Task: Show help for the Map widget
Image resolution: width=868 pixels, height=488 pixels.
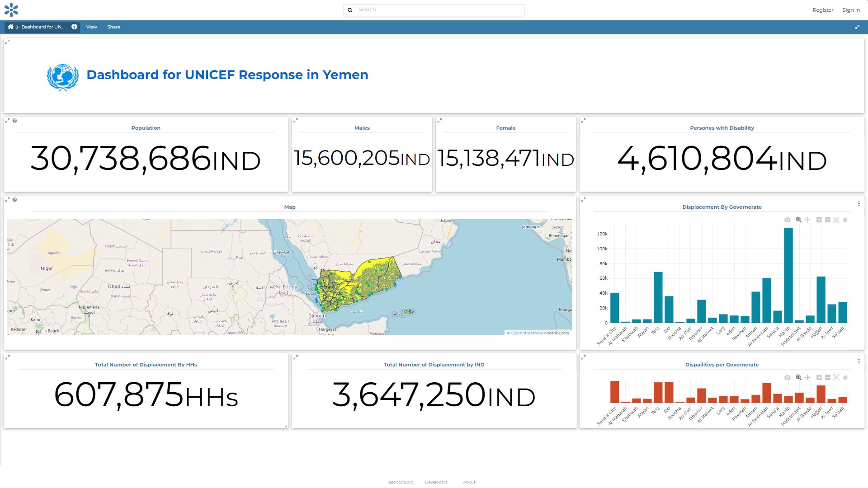Action: [x=14, y=200]
